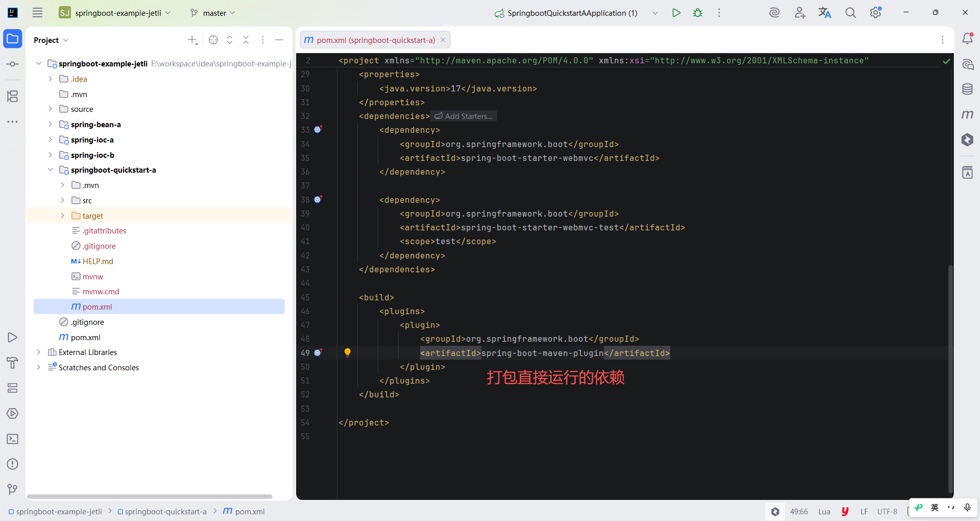Image resolution: width=980 pixels, height=521 pixels.
Task: Run SpringbootQuickstartAApplication
Action: (676, 13)
